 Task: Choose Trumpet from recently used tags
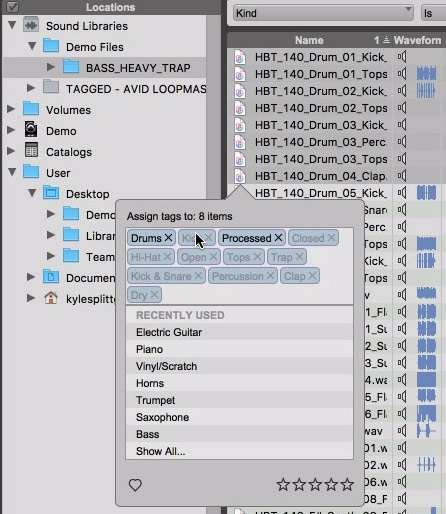click(x=239, y=400)
